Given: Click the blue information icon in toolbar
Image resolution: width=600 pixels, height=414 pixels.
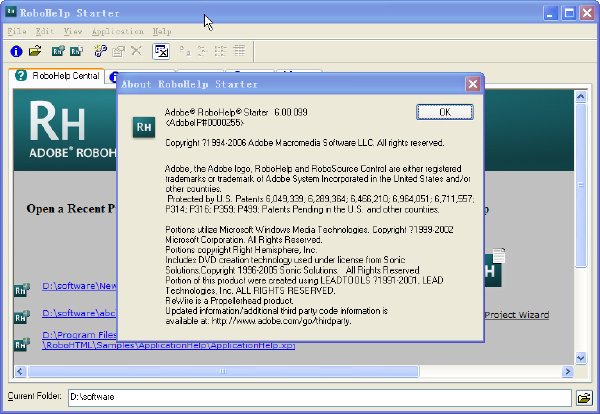Looking at the screenshot, I should (16, 51).
